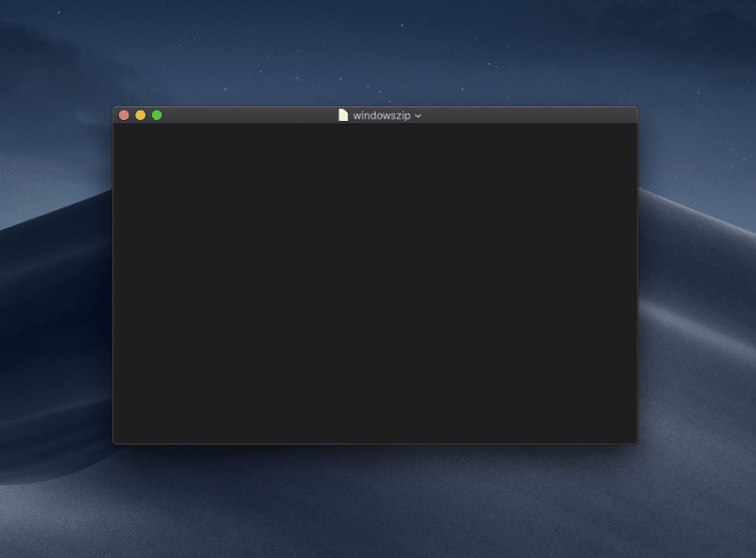Image resolution: width=756 pixels, height=558 pixels.
Task: Open the windowszip title dropdown chevron
Action: click(416, 115)
